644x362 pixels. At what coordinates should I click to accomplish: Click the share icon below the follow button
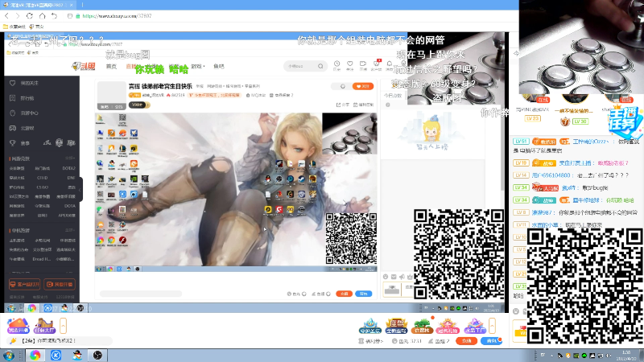click(x=344, y=105)
